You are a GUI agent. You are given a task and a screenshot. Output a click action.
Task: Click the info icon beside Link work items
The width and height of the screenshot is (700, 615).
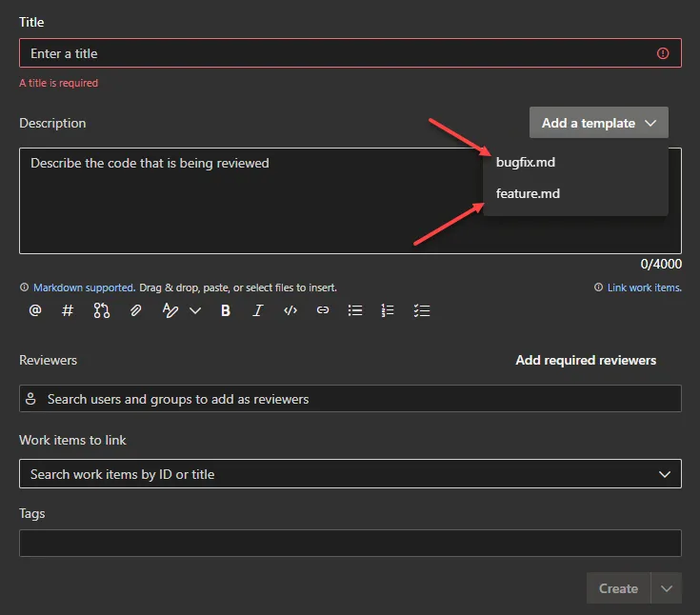point(598,288)
